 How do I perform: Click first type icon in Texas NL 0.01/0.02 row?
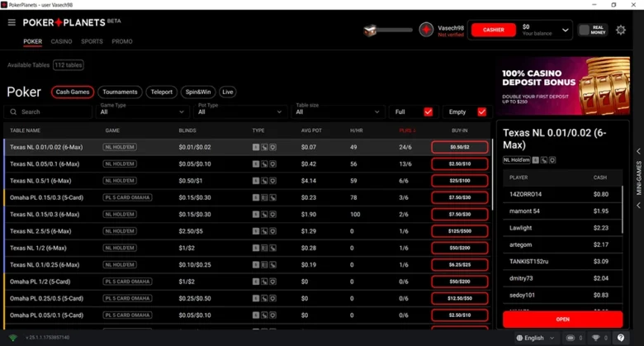coord(256,147)
